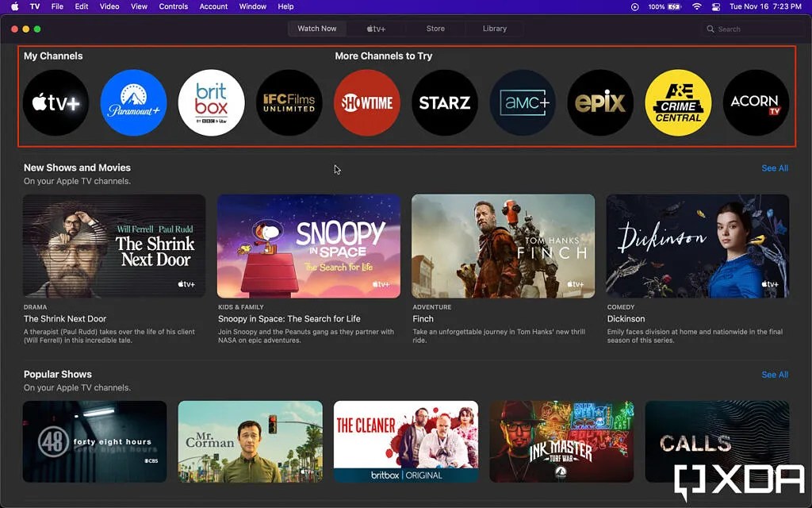This screenshot has height=508, width=812.
Task: Open the BritBox channel
Action: tap(211, 102)
